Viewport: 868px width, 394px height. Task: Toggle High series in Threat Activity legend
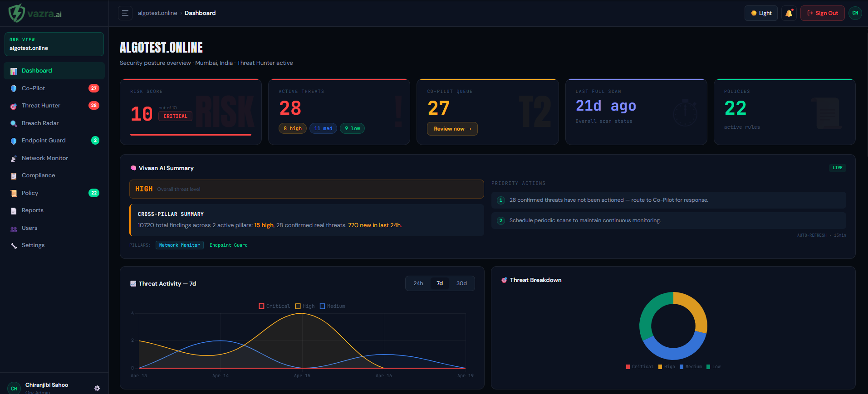click(305, 306)
